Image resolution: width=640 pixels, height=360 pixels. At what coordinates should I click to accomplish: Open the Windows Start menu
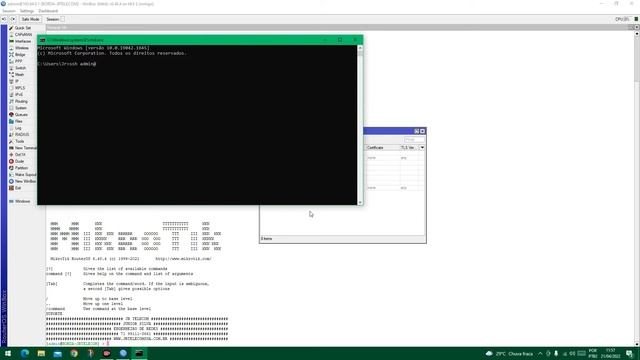pos(8,353)
